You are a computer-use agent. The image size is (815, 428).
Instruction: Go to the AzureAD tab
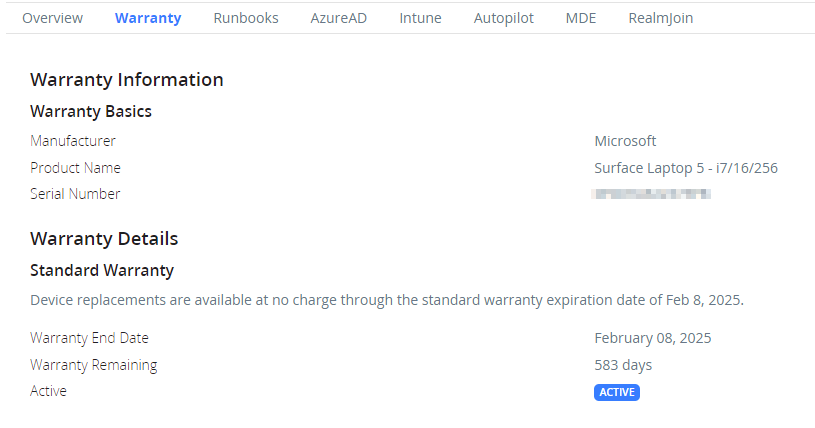point(339,18)
